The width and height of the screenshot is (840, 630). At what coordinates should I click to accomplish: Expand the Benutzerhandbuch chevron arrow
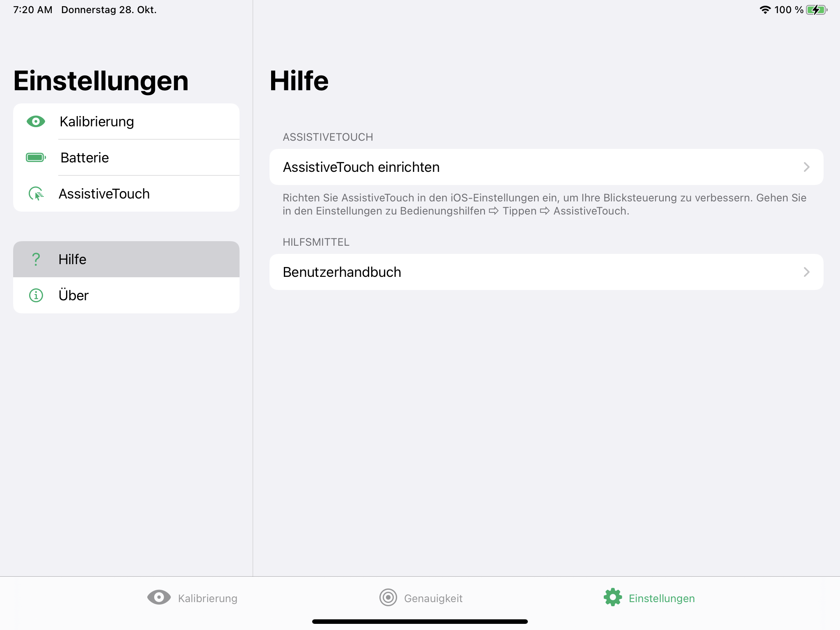click(806, 272)
